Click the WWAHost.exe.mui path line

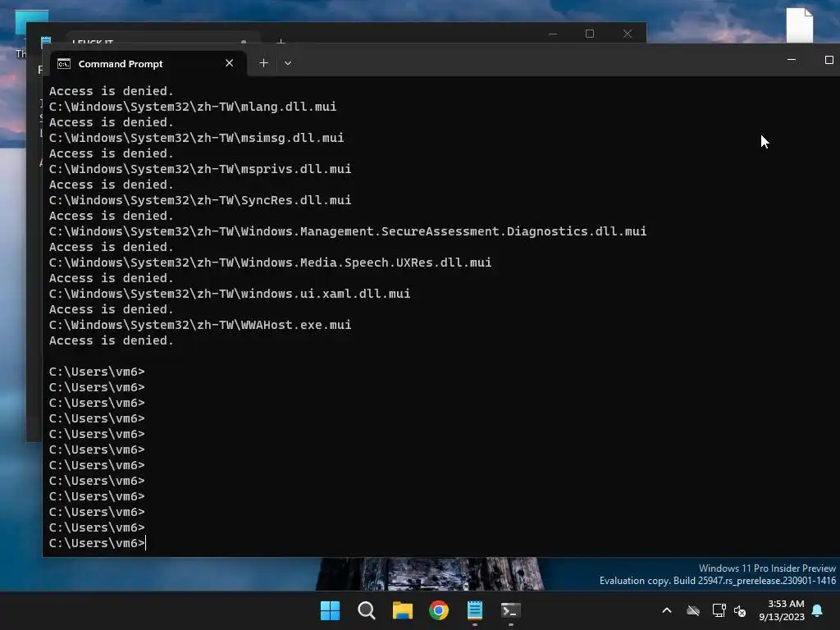200,325
